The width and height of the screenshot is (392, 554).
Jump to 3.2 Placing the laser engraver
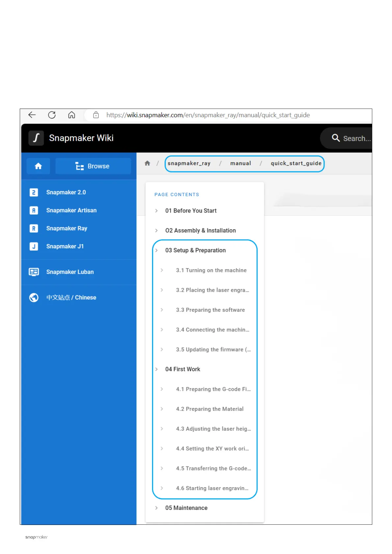[x=213, y=290]
